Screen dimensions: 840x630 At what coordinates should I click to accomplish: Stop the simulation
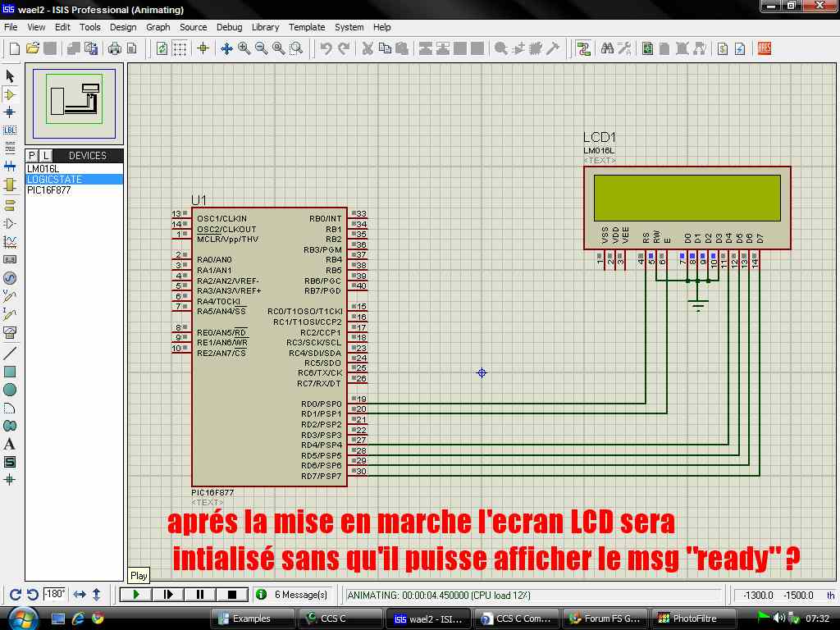pos(232,594)
